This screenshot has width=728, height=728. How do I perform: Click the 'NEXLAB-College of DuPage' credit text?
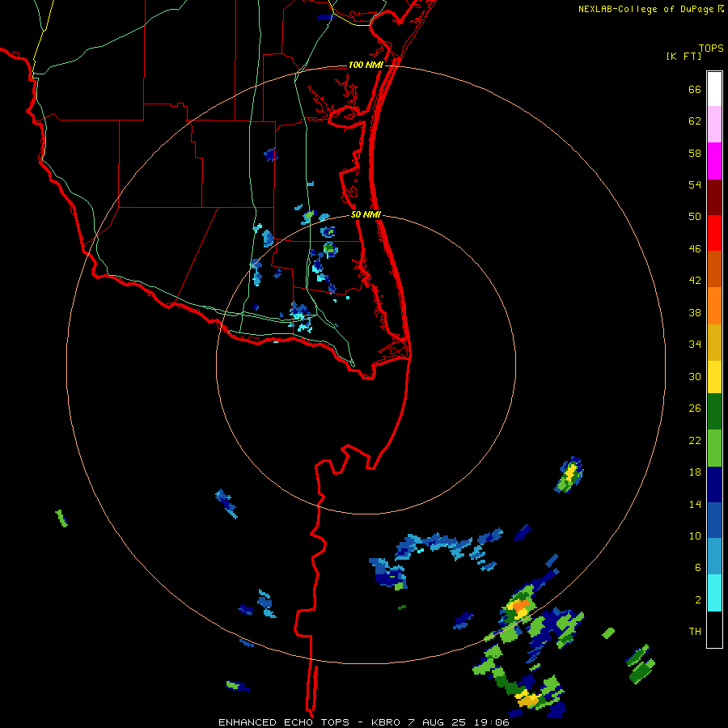point(645,9)
